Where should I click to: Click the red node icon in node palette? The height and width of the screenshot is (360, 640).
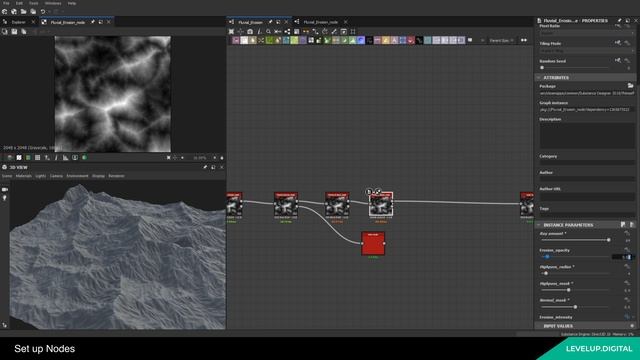click(x=411, y=40)
